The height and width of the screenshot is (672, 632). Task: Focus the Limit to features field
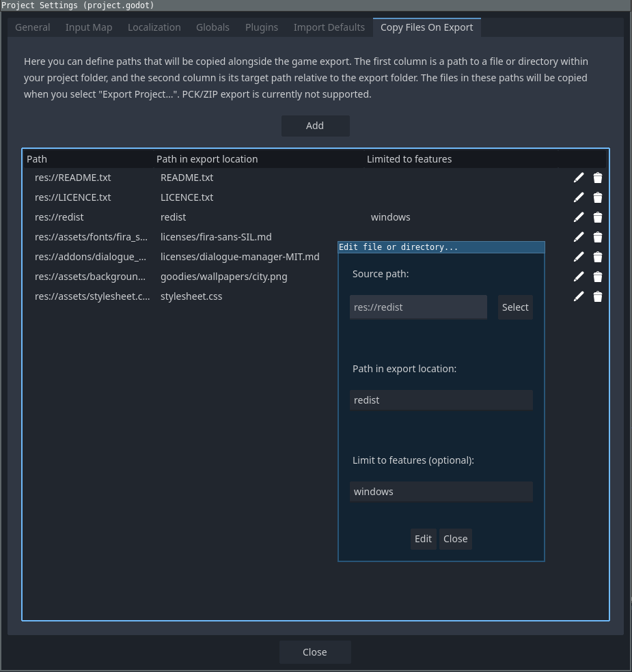tap(441, 492)
